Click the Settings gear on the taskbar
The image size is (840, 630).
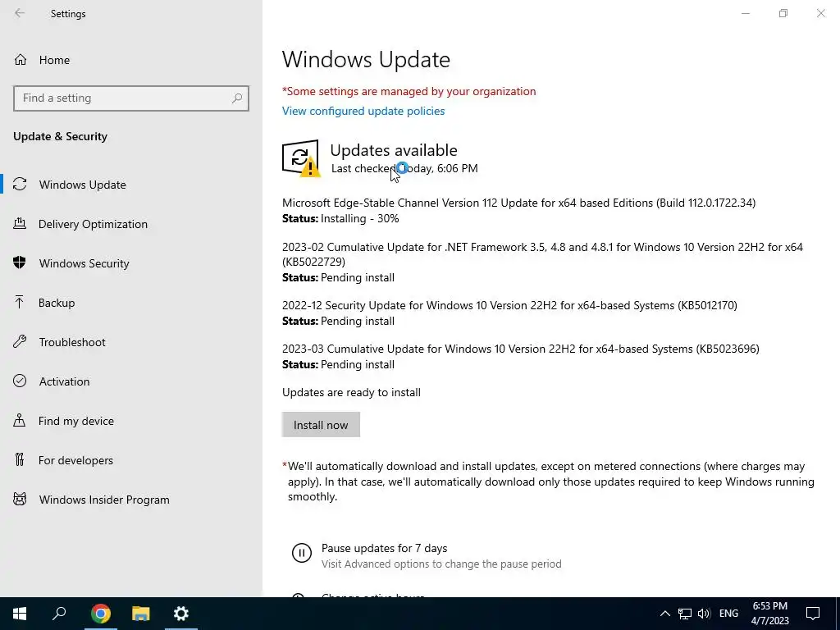181,614
